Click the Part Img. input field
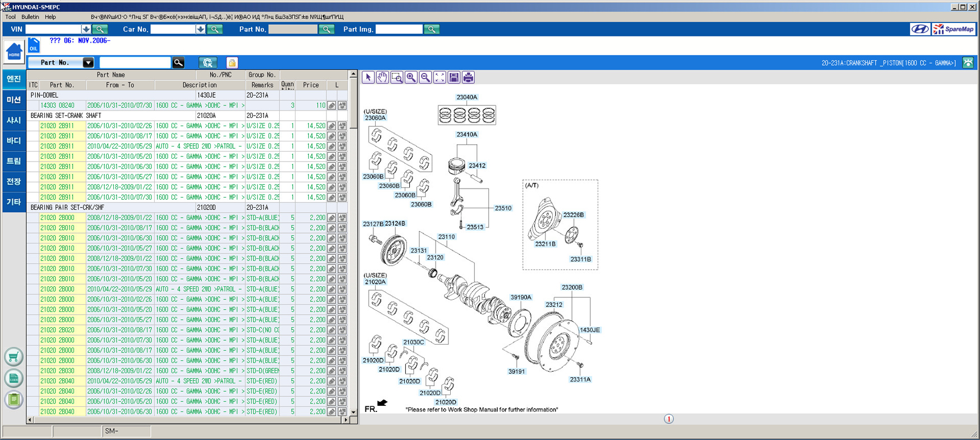The height and width of the screenshot is (440, 980). pos(399,29)
